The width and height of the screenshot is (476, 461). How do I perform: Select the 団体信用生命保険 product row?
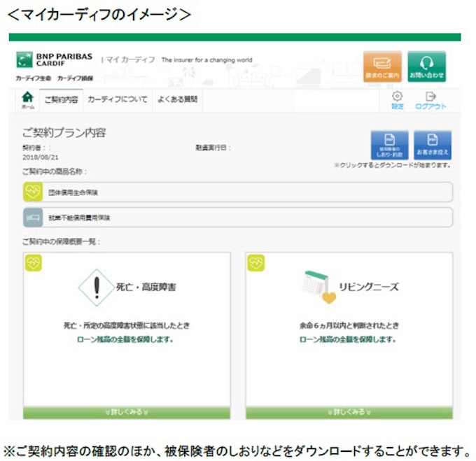tap(238, 192)
